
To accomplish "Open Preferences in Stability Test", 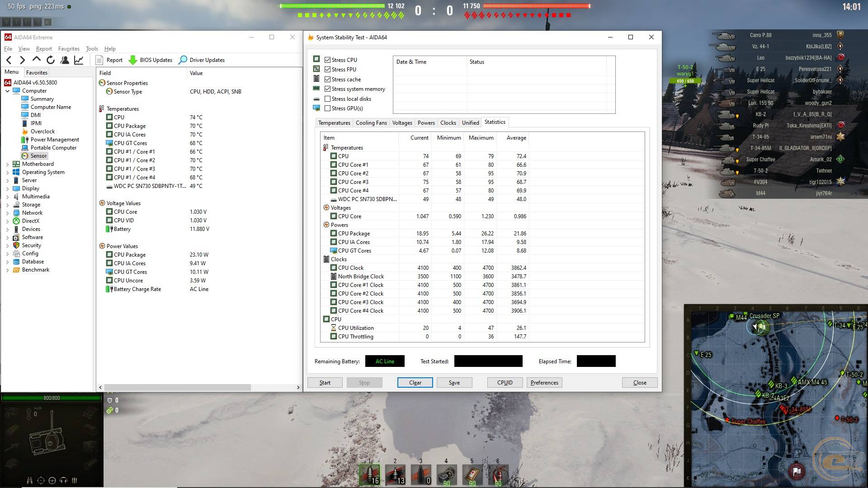I will pos(544,383).
